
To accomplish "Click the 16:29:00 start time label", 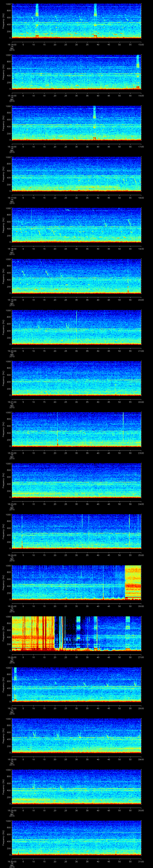I will click(12, 811).
